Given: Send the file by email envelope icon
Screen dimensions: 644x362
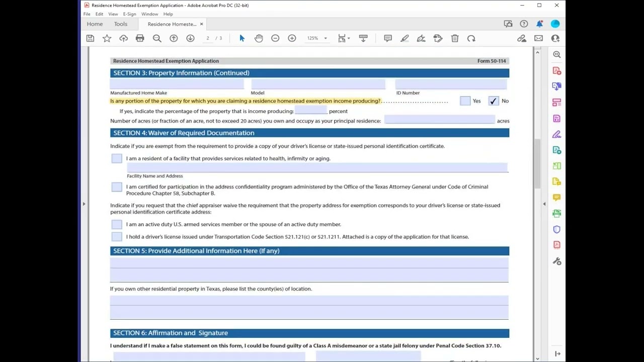Looking at the screenshot, I should (538, 38).
